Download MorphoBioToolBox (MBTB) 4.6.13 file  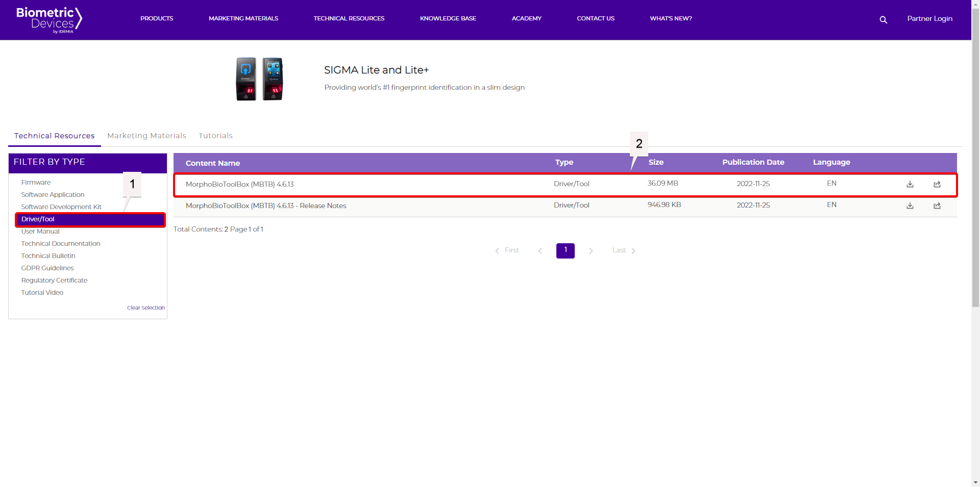click(910, 184)
